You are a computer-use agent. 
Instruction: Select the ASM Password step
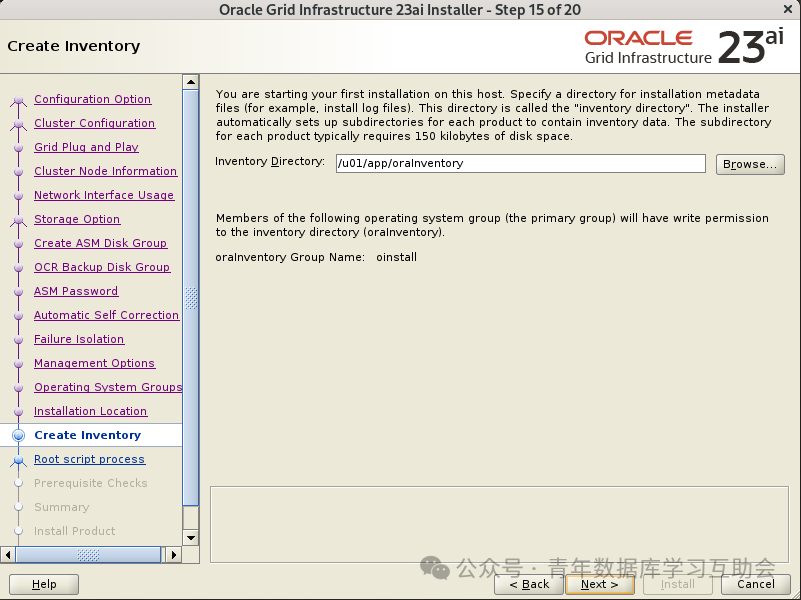pyautogui.click(x=76, y=291)
